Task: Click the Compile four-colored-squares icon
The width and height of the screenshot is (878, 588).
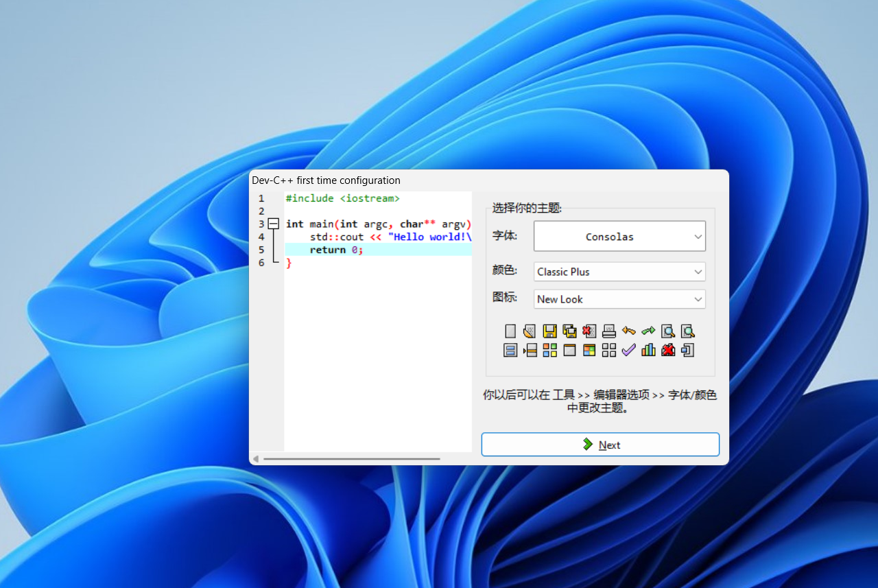Action: tap(550, 351)
